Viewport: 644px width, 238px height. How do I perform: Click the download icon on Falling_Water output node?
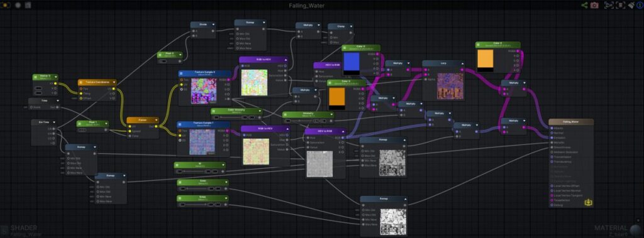click(x=588, y=202)
